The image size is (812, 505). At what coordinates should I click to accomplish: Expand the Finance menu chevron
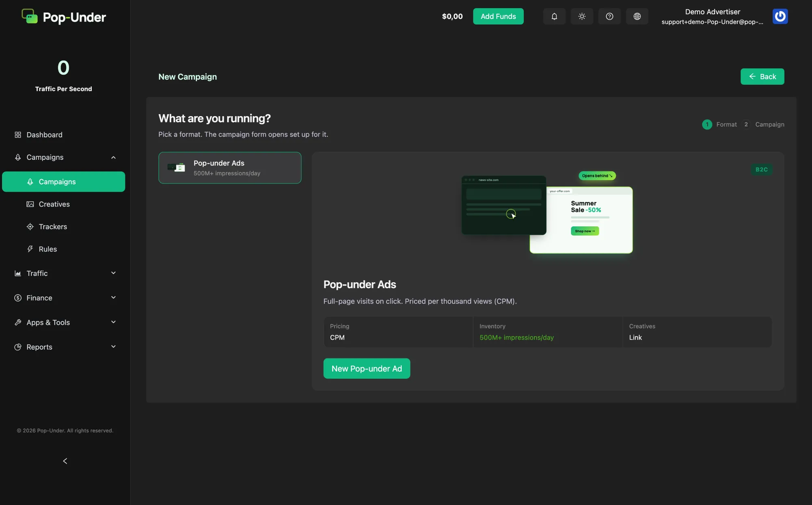113,298
